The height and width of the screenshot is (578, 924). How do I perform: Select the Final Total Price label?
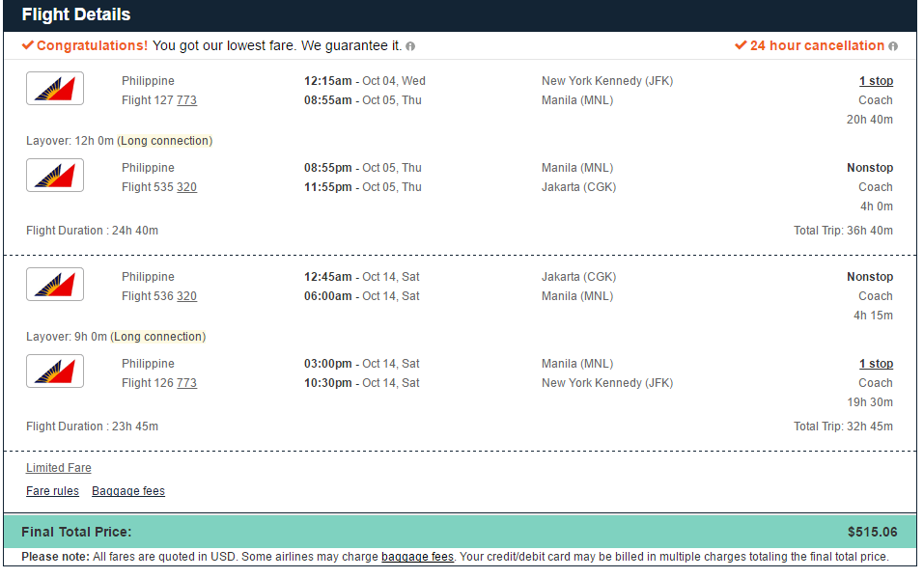[x=76, y=532]
